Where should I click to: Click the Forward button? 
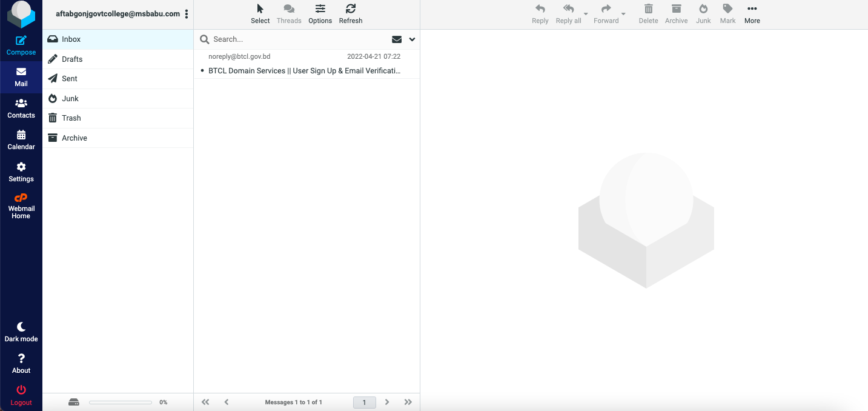(x=606, y=14)
